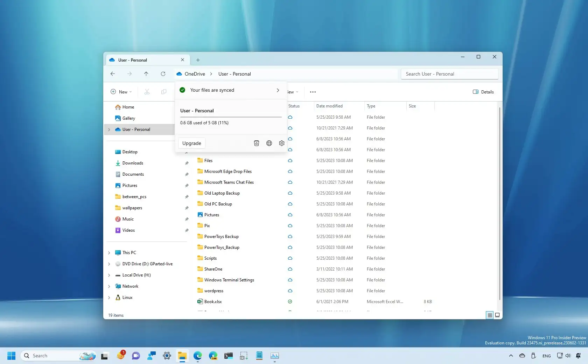Open the Details pane icon

click(x=483, y=92)
